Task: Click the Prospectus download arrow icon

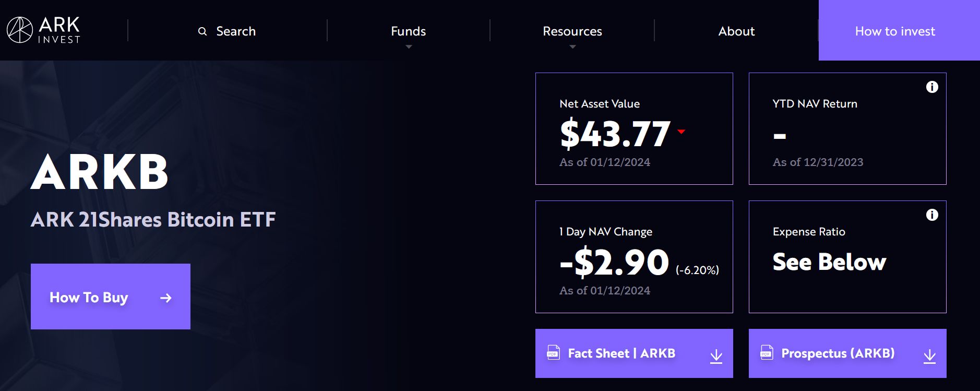Action: click(929, 356)
